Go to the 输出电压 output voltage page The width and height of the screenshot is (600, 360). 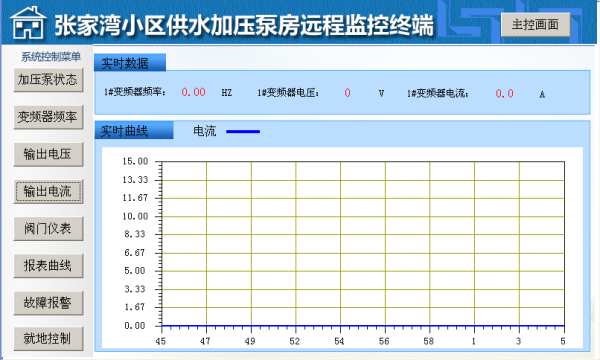coord(48,154)
